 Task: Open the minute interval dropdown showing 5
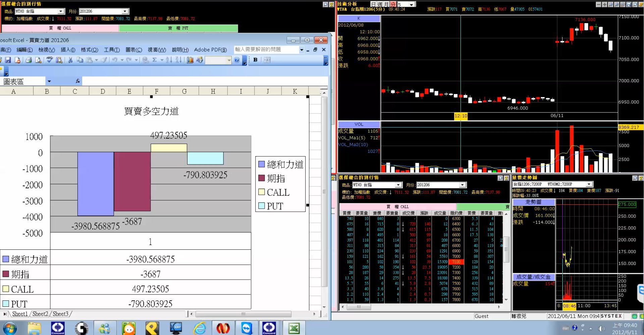click(x=412, y=4)
